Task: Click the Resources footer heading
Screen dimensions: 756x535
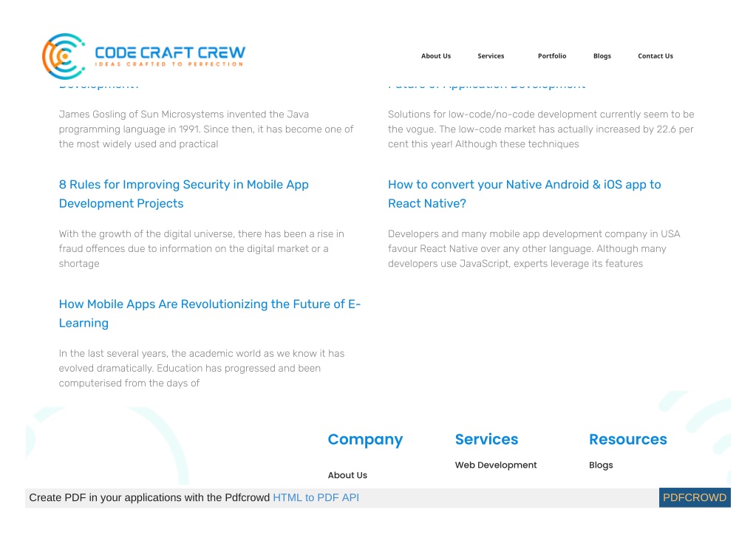Action: coord(627,439)
